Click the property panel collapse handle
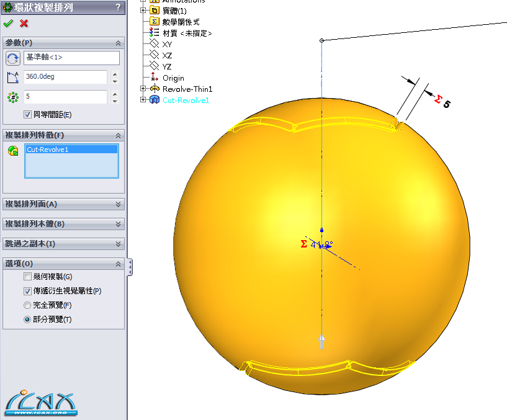507x420 pixels. click(x=130, y=267)
